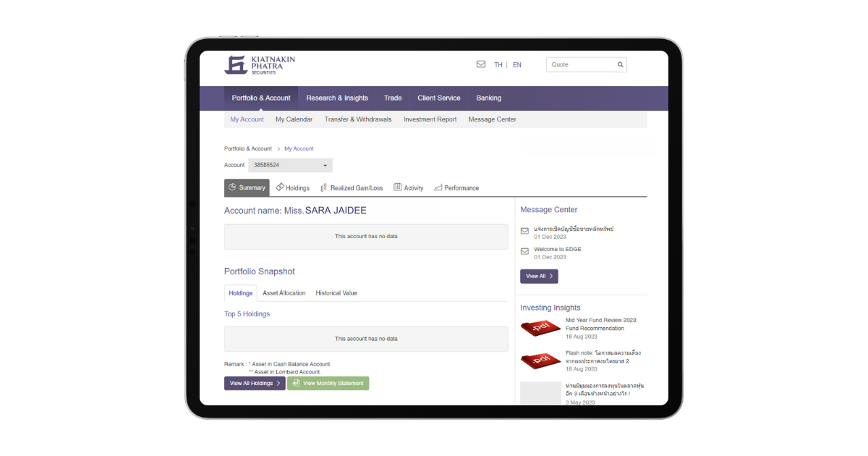
Task: Open the Welcome to EDGE envelope icon
Action: [525, 252]
